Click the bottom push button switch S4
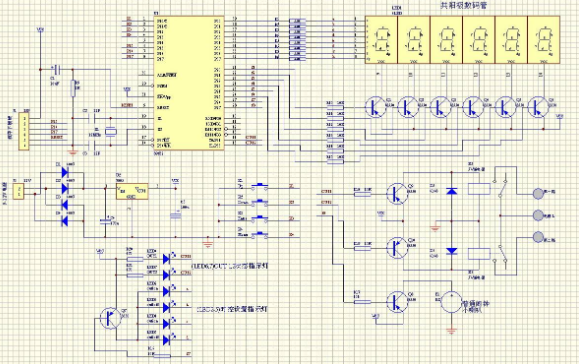This screenshot has width=579, height=364. point(260,234)
